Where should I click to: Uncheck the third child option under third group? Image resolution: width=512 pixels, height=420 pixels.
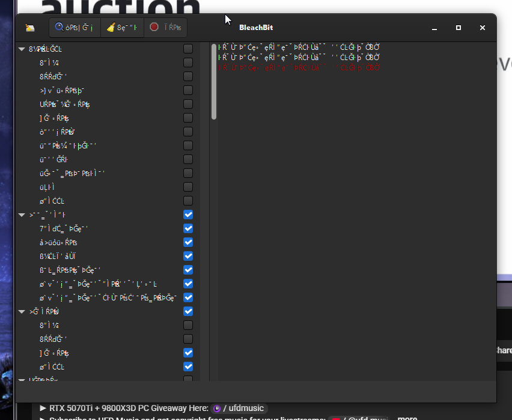(x=188, y=353)
